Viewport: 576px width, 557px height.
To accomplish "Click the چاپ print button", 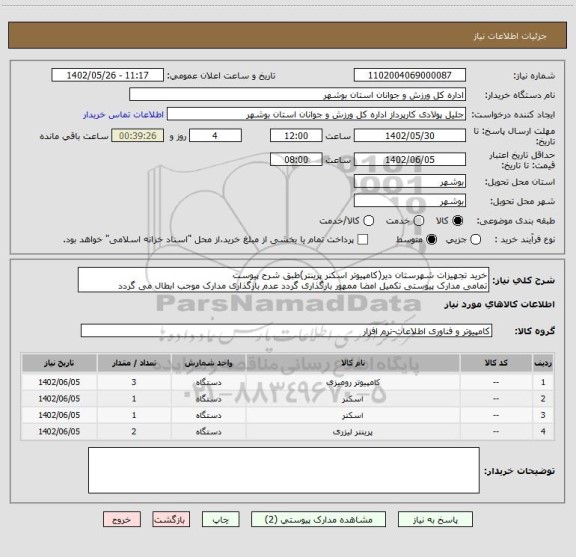I will point(220,520).
